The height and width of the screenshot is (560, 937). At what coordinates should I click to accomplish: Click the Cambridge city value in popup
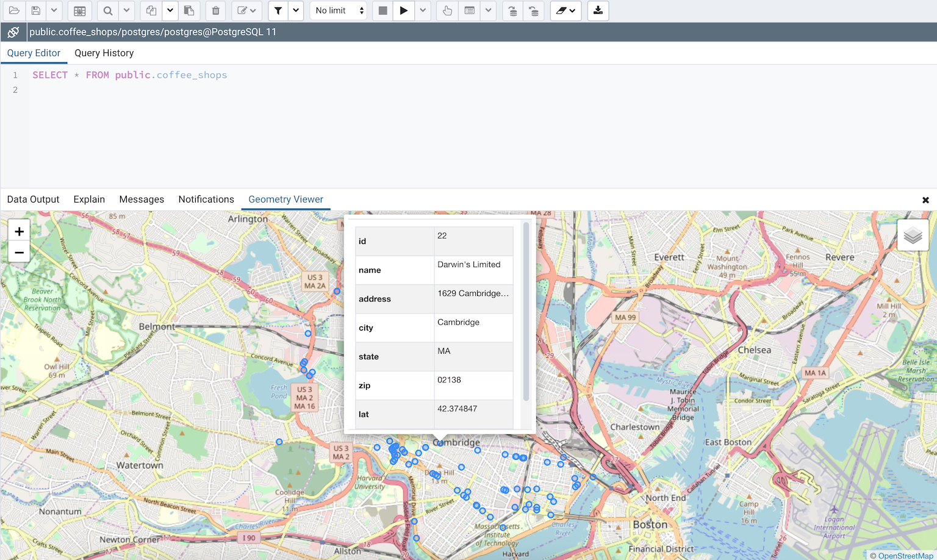458,322
